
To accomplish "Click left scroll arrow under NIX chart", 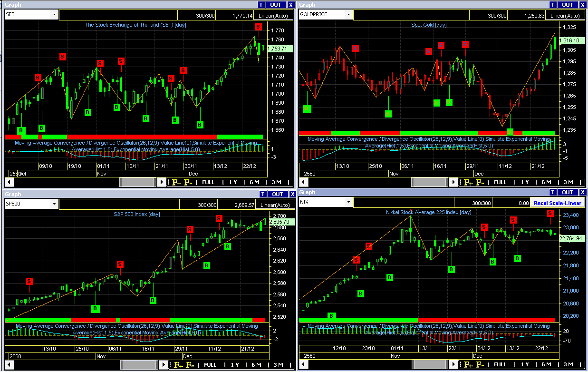I will pos(303,364).
